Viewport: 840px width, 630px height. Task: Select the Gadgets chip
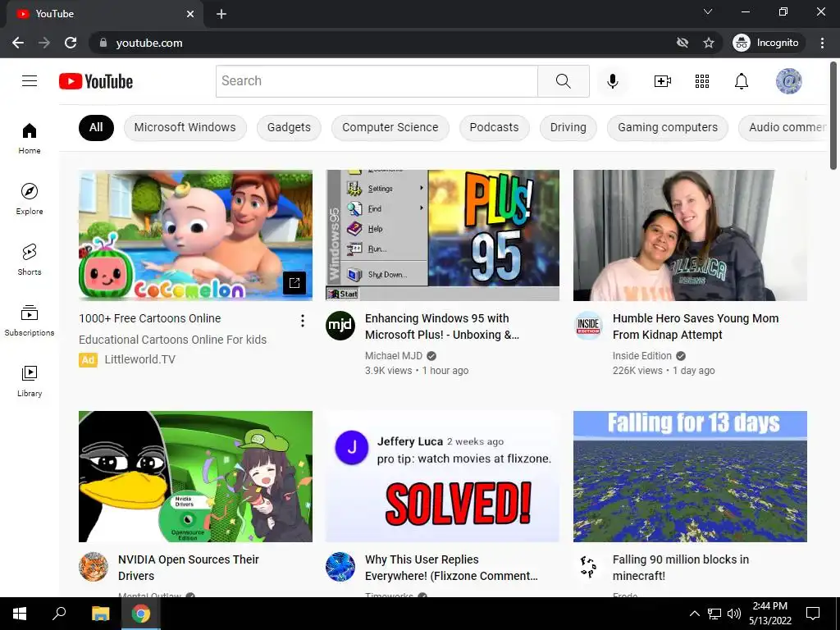(289, 127)
